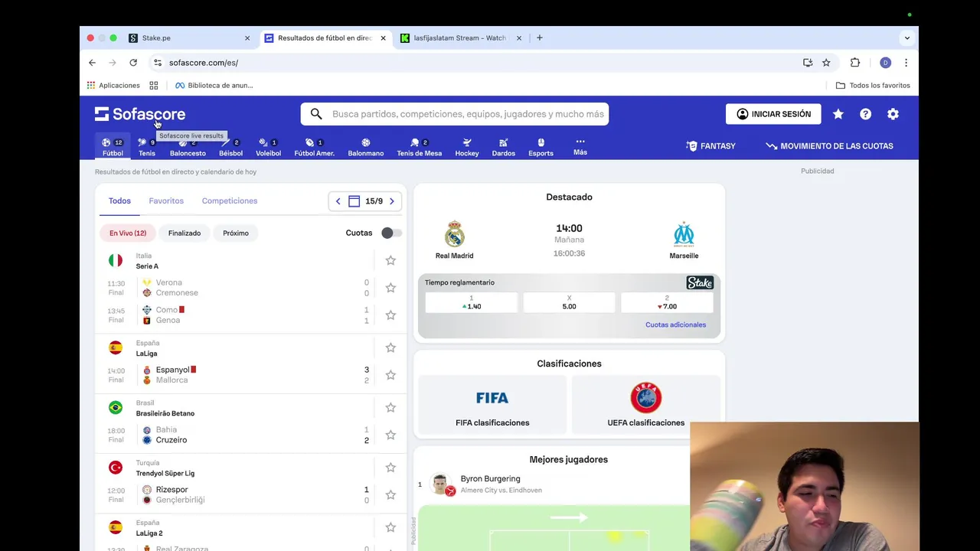Image resolution: width=980 pixels, height=551 pixels.
Task: Switch to the lasfijaslatam Stream tab
Action: (462, 37)
